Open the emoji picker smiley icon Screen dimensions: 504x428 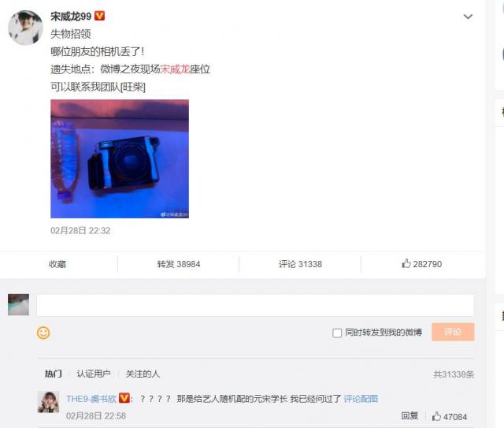pos(43,333)
